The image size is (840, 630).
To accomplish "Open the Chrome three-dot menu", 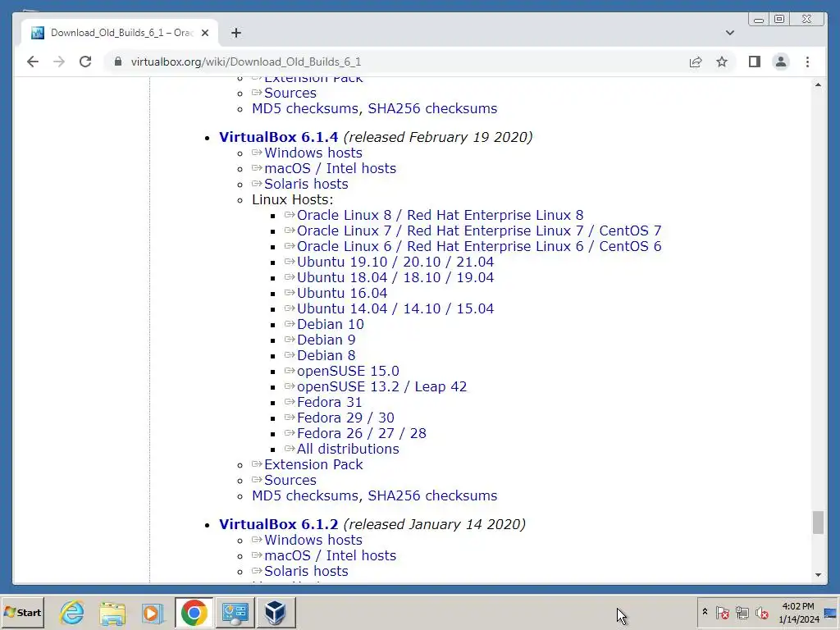I will (807, 62).
